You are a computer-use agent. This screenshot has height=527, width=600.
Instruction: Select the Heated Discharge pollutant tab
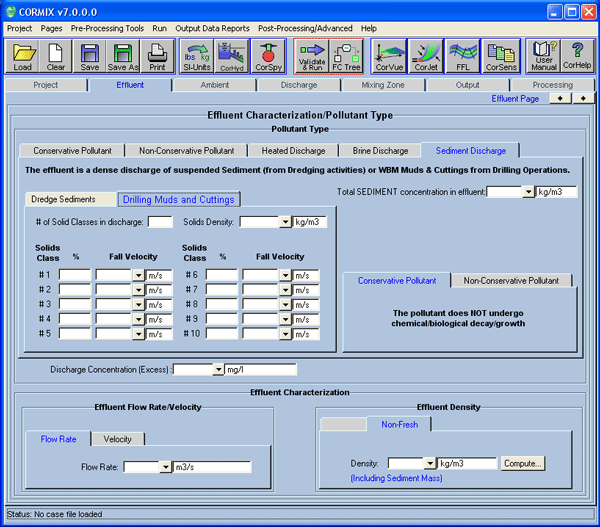(x=293, y=151)
